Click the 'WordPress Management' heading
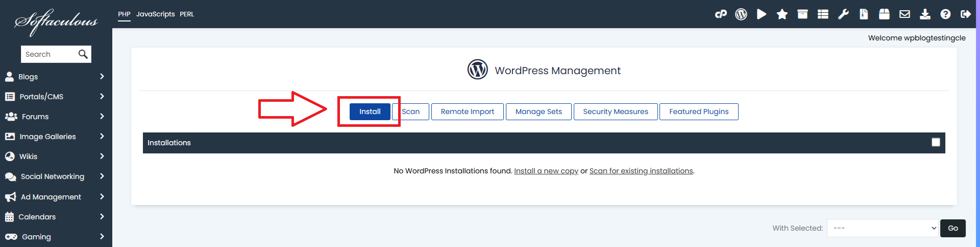980x247 pixels. 557,71
